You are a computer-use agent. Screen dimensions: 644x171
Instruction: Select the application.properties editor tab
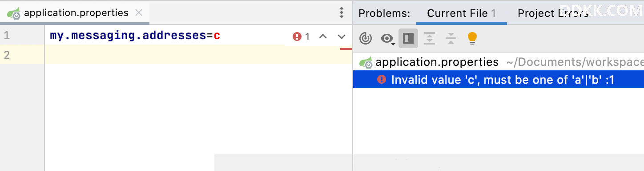pyautogui.click(x=76, y=13)
